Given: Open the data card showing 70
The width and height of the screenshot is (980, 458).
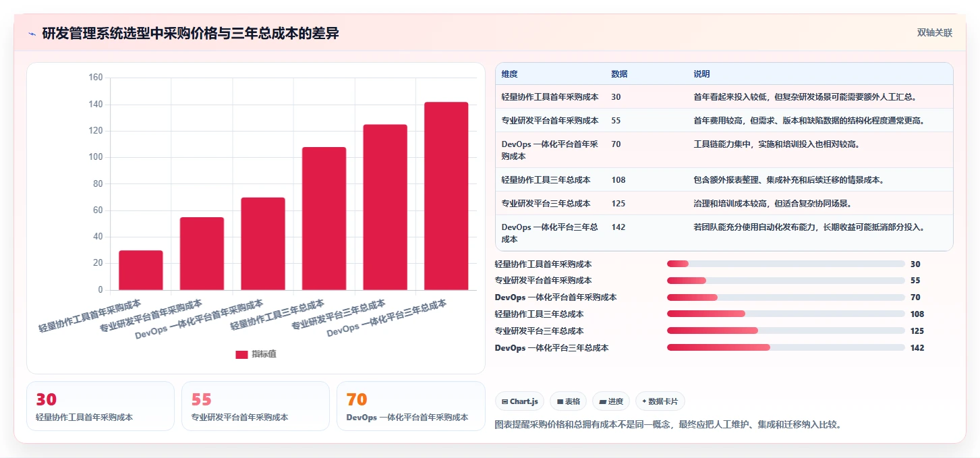Looking at the screenshot, I should click(x=411, y=406).
